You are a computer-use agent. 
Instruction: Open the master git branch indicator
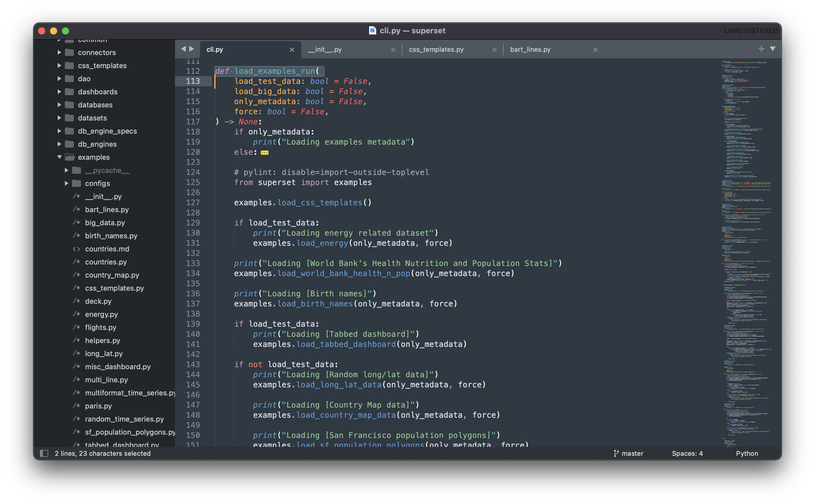pyautogui.click(x=629, y=453)
